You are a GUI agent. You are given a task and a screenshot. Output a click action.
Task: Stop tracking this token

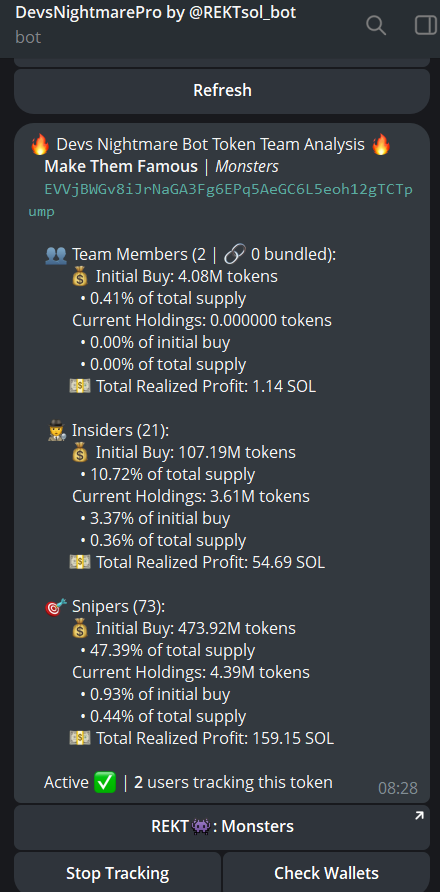(x=117, y=873)
